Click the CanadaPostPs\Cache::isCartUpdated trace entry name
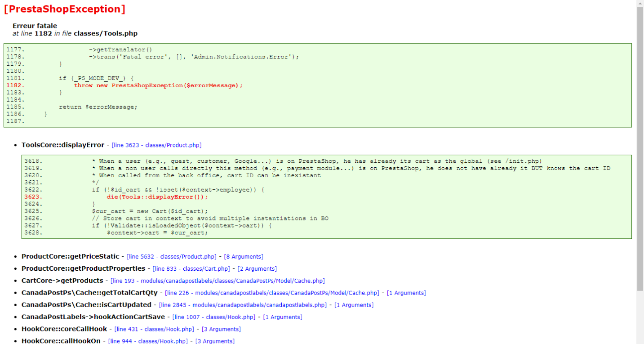Image resolution: width=644 pixels, height=344 pixels. click(86, 305)
